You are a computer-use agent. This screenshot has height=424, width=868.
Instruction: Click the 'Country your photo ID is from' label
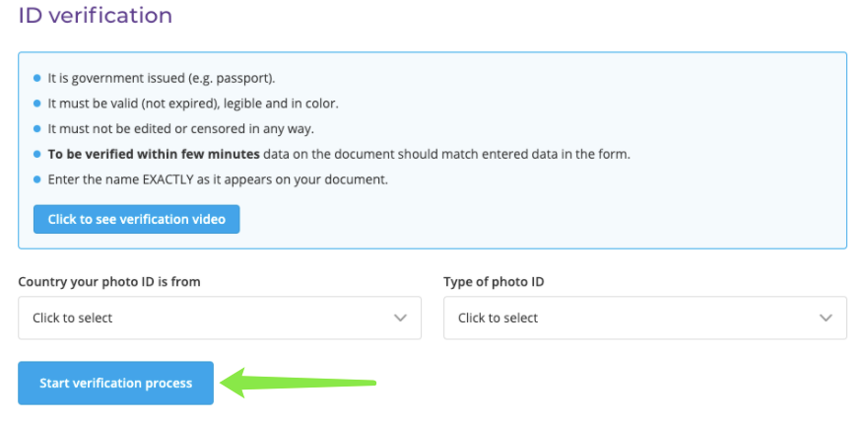(109, 282)
